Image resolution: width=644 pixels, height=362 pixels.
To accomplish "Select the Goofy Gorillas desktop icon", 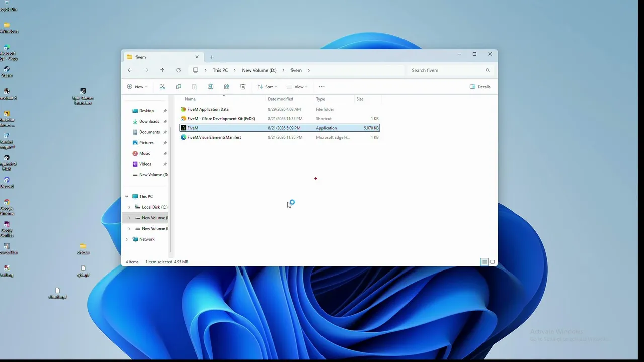I will point(7,229).
